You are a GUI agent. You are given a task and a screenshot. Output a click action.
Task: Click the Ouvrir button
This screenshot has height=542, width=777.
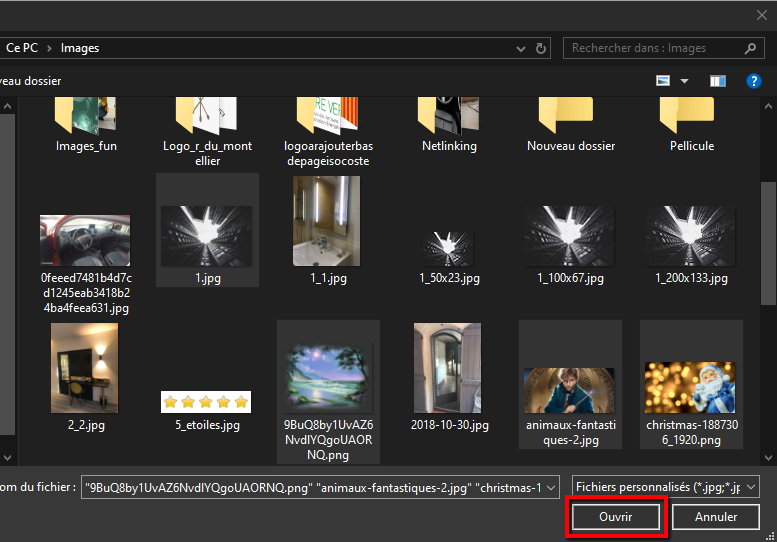(616, 517)
